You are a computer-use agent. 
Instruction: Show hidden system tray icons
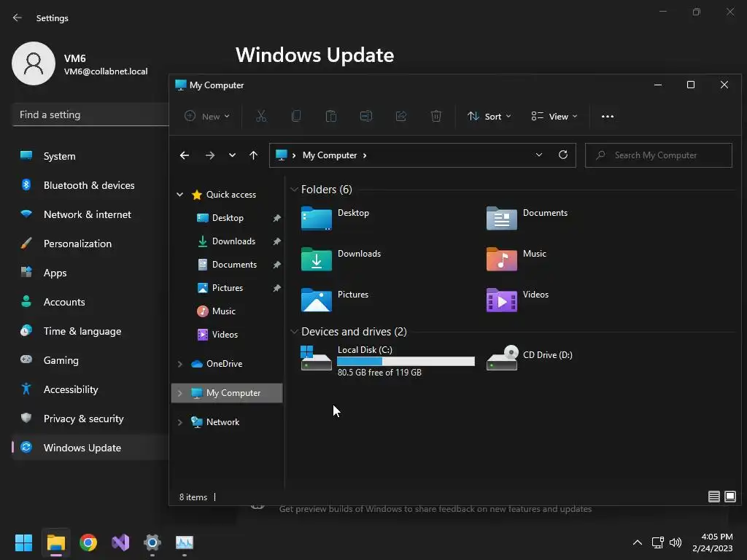click(x=637, y=542)
